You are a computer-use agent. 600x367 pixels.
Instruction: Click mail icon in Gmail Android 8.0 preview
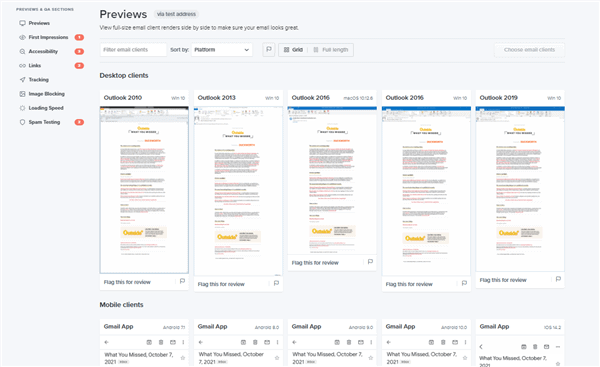(267, 342)
